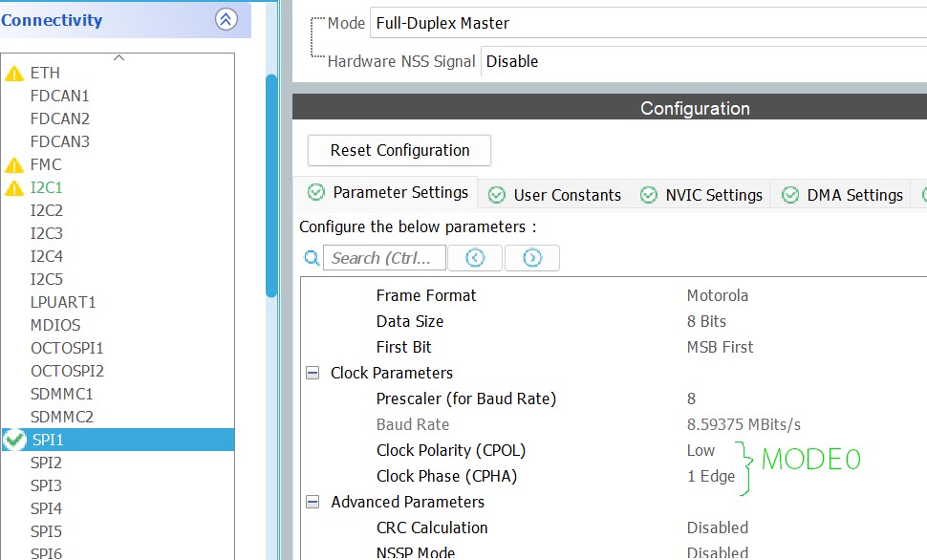
Task: Select FDCAN3 in the list
Action: pyautogui.click(x=59, y=142)
